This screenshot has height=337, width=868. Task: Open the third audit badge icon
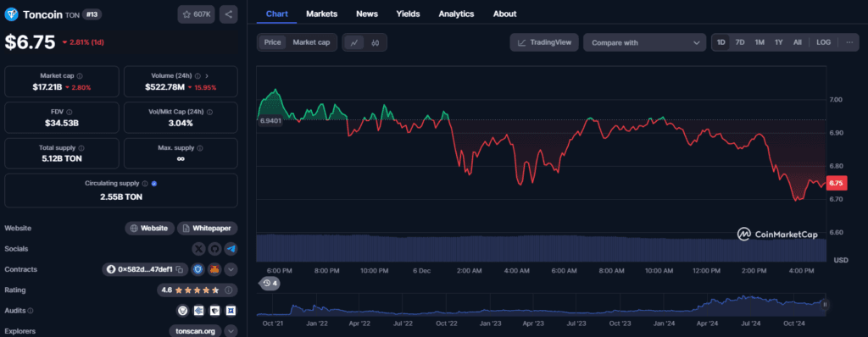[214, 311]
